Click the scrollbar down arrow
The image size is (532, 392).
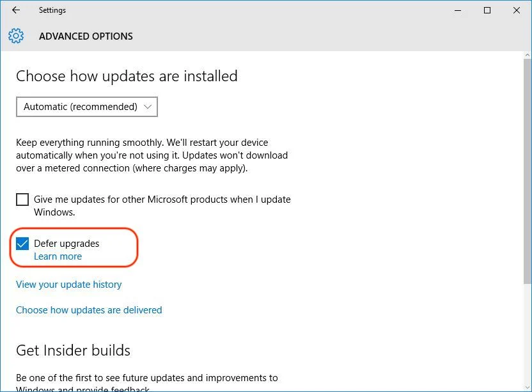tap(528, 388)
